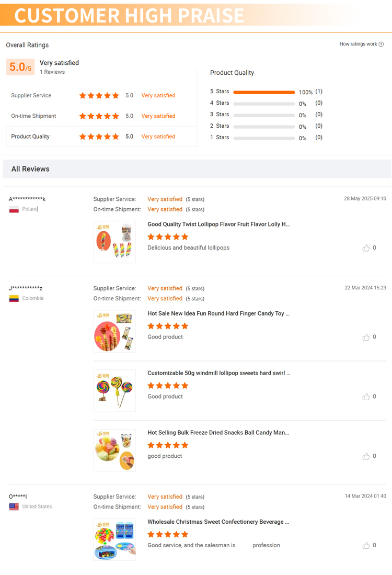Viewport: 392px width, 575px height.
Task: Open the Twist Lollipop product link
Action: 218,224
